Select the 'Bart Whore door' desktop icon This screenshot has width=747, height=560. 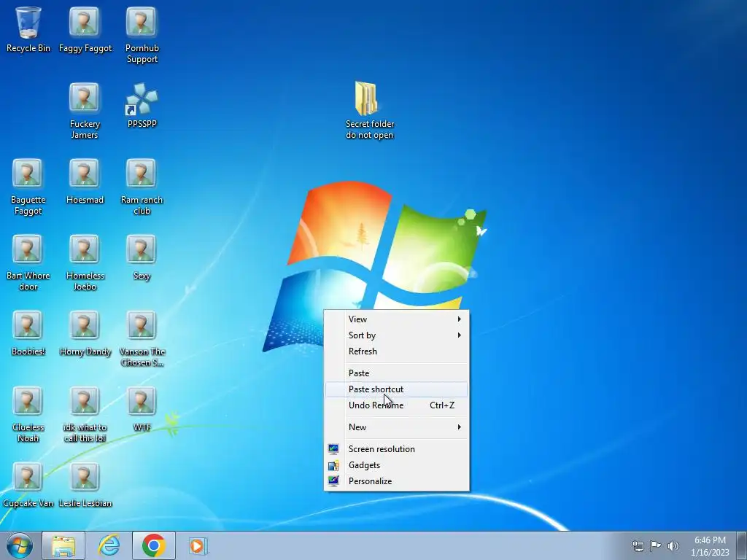point(28,262)
